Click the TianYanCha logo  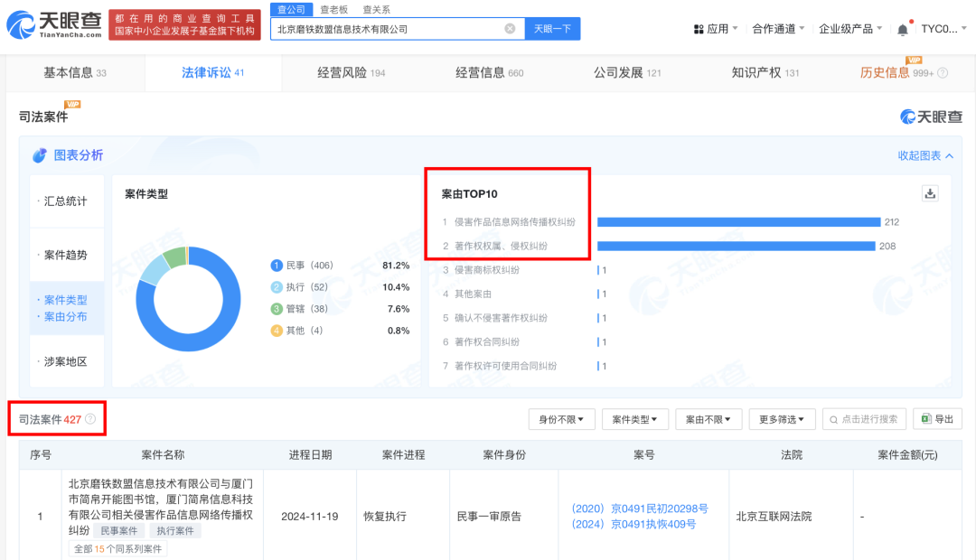(54, 25)
